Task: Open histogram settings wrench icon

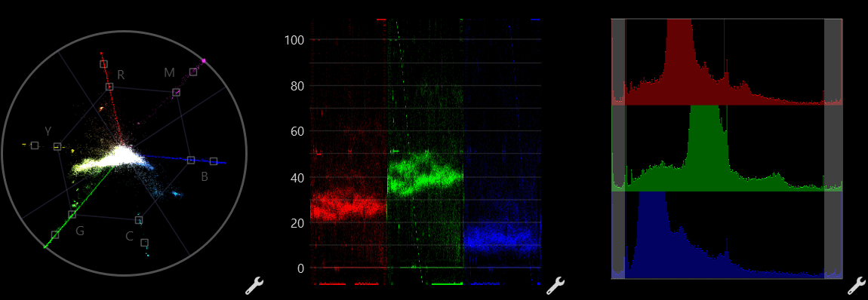Action: point(857,286)
